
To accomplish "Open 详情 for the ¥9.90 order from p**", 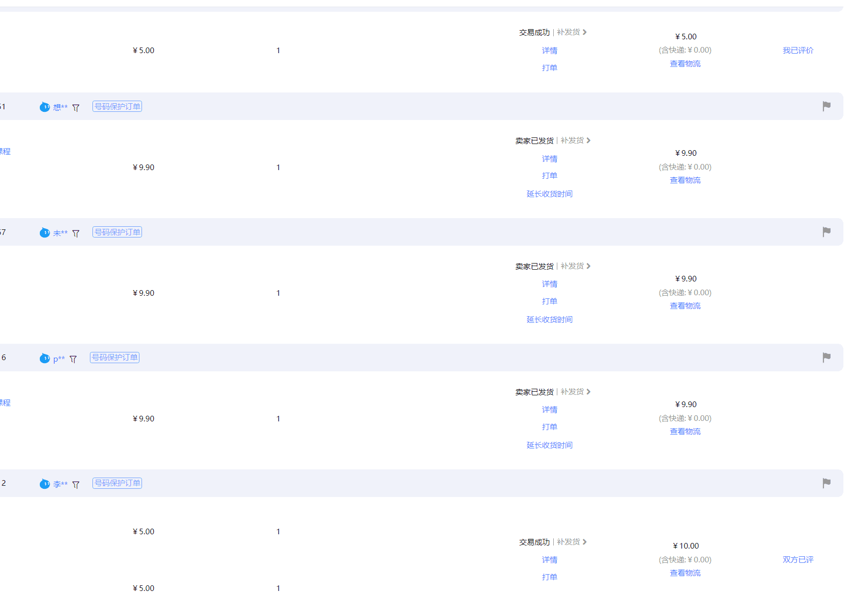I will (549, 409).
